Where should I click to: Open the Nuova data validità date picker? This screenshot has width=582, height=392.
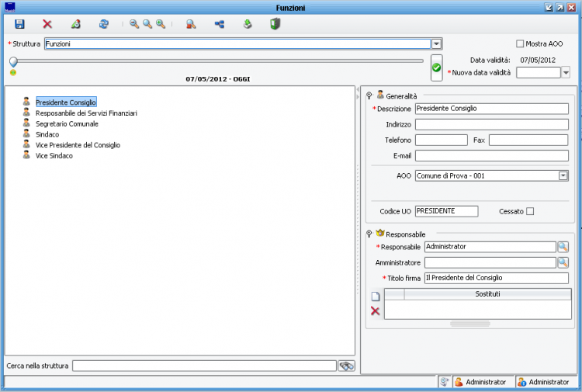(565, 72)
